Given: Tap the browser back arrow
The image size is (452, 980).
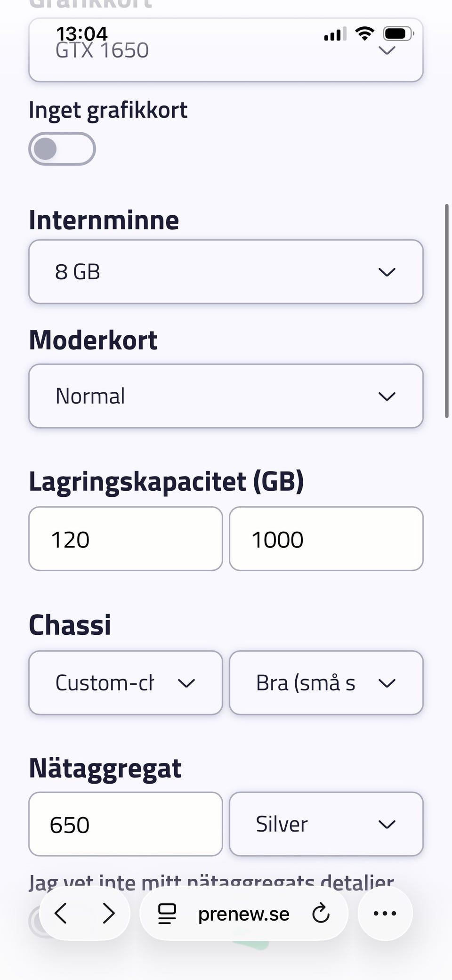Looking at the screenshot, I should (61, 913).
